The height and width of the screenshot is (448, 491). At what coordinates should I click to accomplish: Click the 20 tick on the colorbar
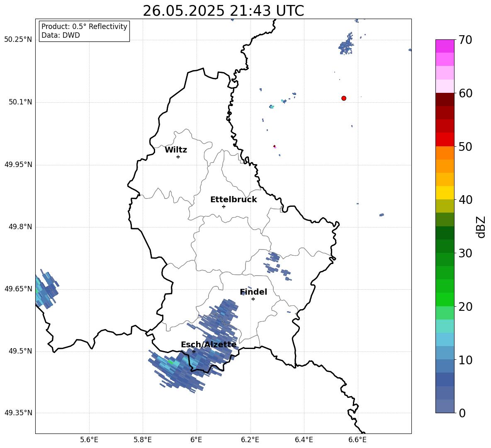point(465,307)
